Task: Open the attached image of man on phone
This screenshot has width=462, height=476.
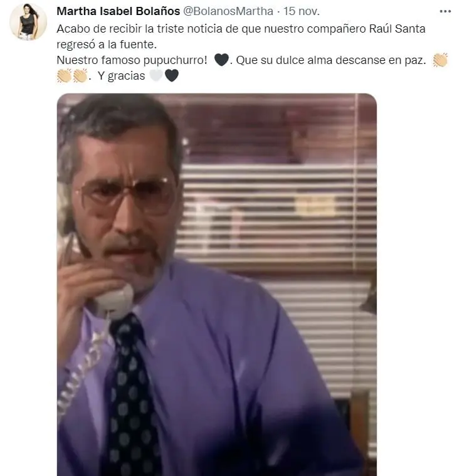Action: click(217, 285)
